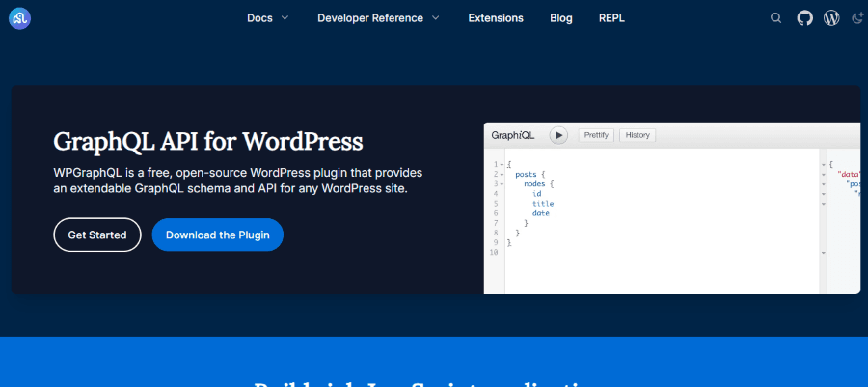The width and height of the screenshot is (868, 387).
Task: Open the WordPress.org icon link
Action: [831, 18]
